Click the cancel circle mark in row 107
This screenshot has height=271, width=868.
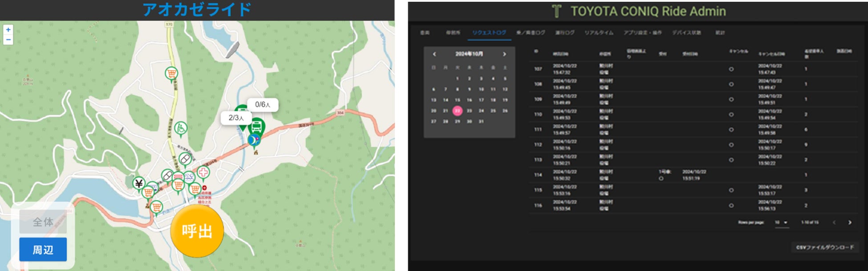tap(731, 69)
